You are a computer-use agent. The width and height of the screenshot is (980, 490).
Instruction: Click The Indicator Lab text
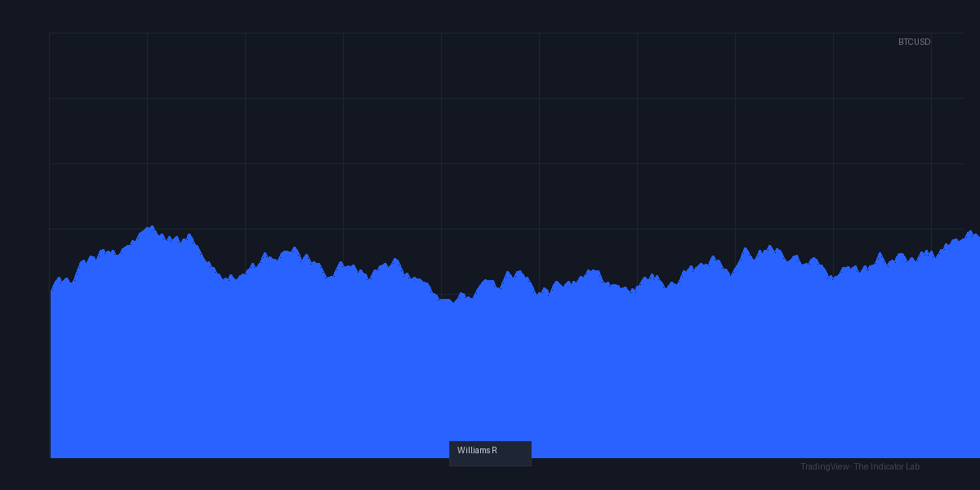[x=887, y=466]
